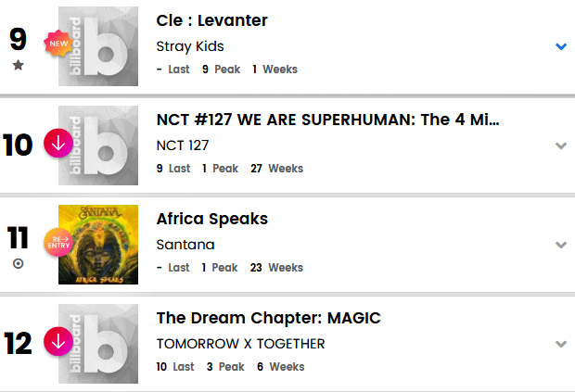Click the rank number 12

tap(19, 343)
